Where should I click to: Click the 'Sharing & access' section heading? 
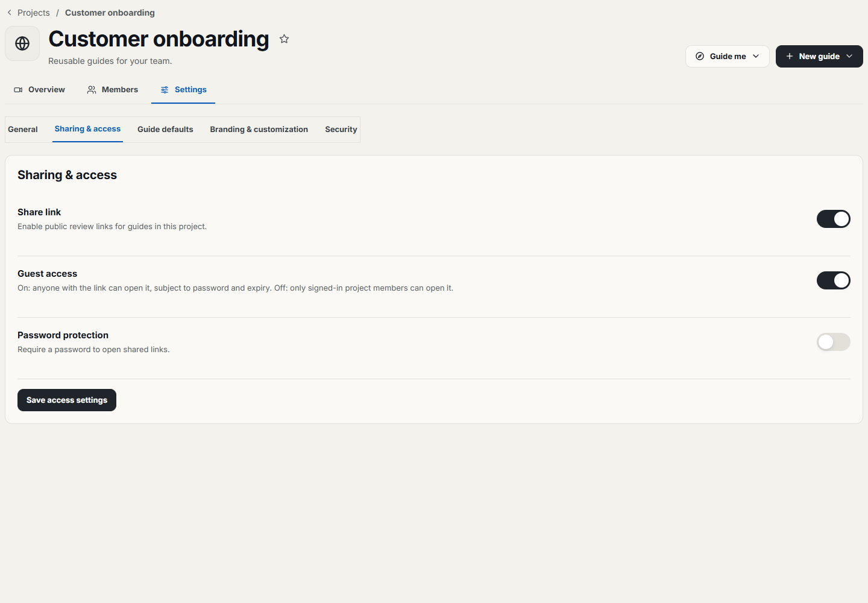67,175
